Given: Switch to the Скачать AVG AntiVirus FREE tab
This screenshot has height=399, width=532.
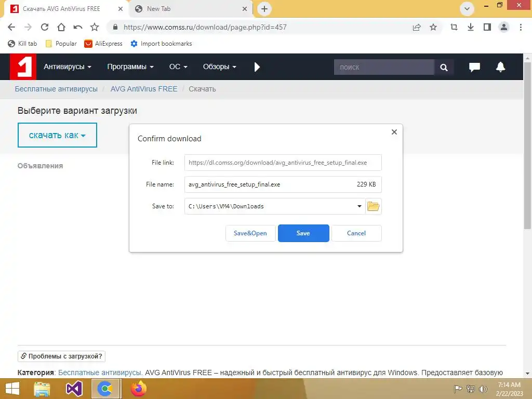Looking at the screenshot, I should (61, 9).
